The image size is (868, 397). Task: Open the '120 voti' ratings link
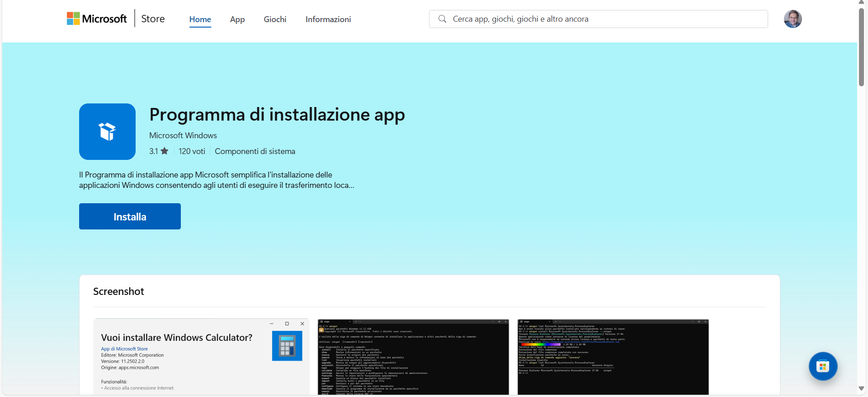tap(192, 151)
